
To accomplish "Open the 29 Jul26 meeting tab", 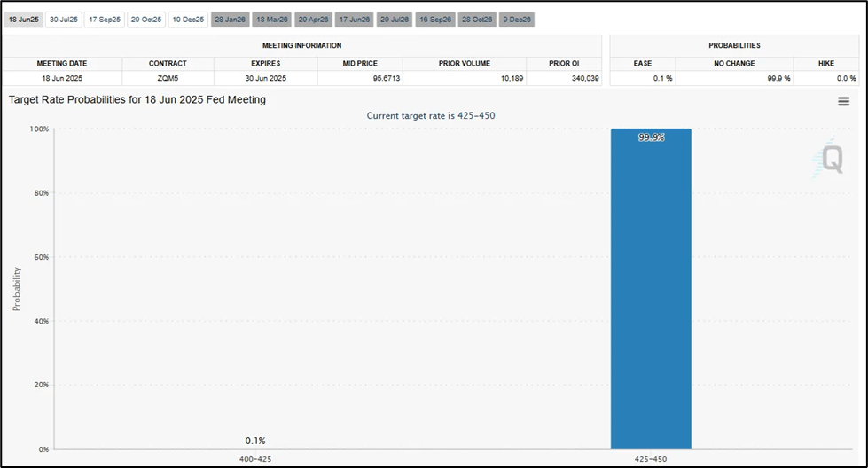I will (395, 19).
